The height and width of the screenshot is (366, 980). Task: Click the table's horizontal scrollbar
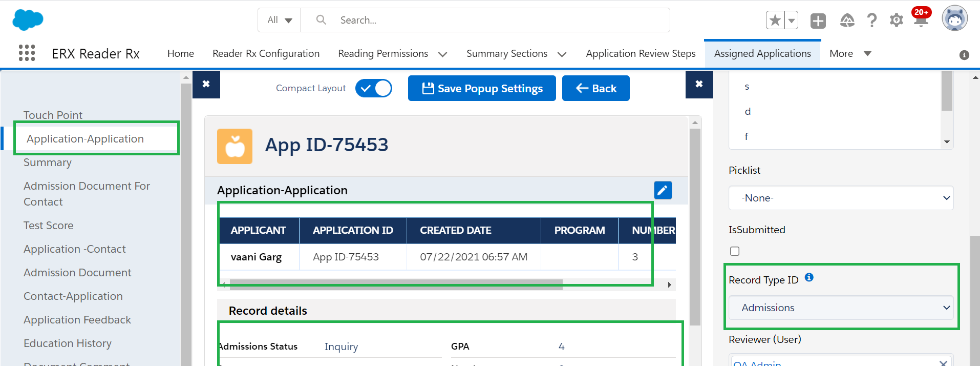395,284
